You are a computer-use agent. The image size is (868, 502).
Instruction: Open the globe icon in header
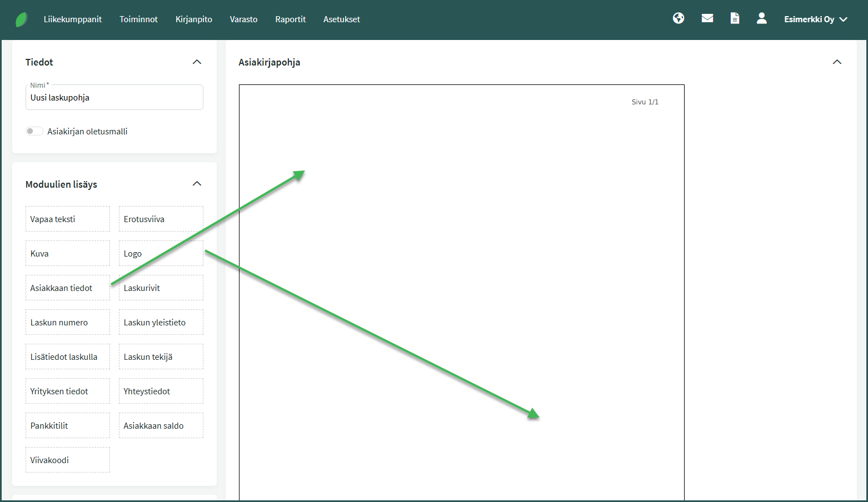pos(678,18)
